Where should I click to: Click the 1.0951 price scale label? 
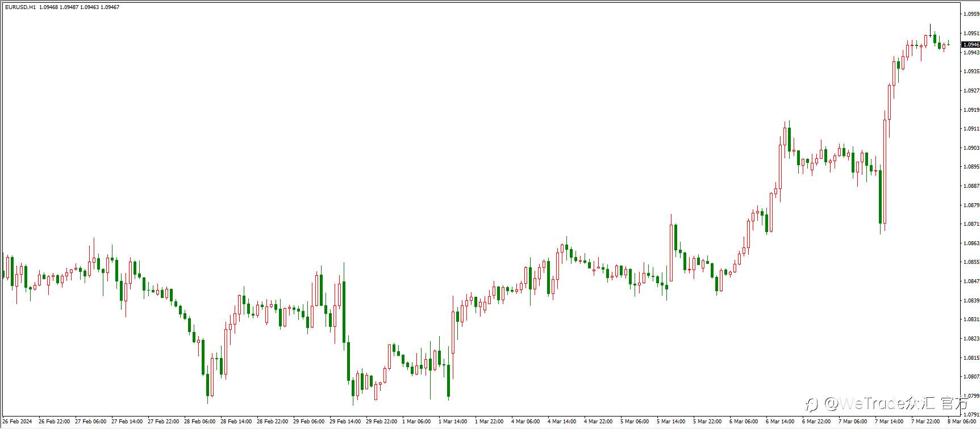[971, 33]
